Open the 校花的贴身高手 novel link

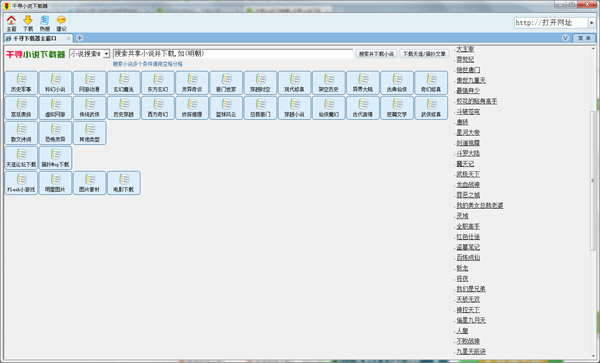[x=477, y=101]
